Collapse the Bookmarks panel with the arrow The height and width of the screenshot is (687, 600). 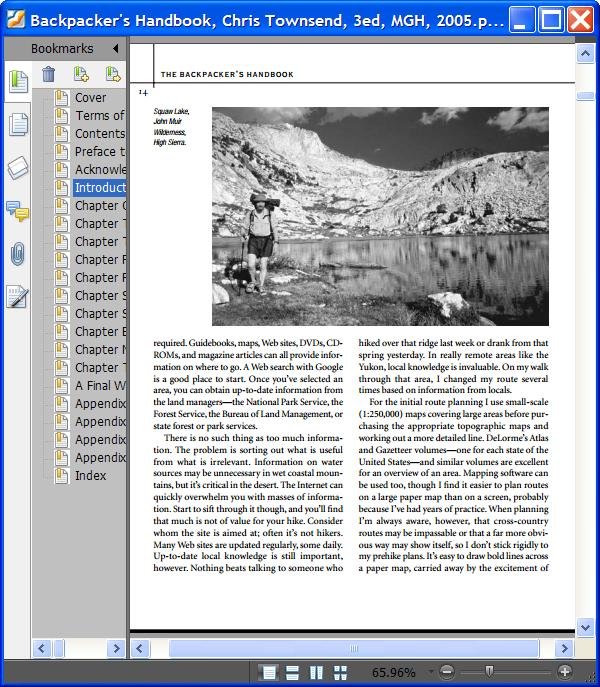tap(116, 48)
